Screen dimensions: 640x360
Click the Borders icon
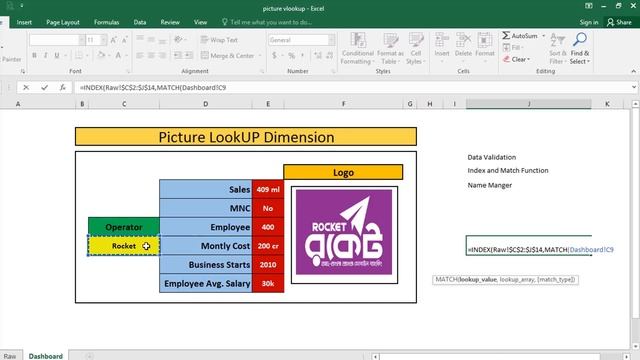(79, 55)
